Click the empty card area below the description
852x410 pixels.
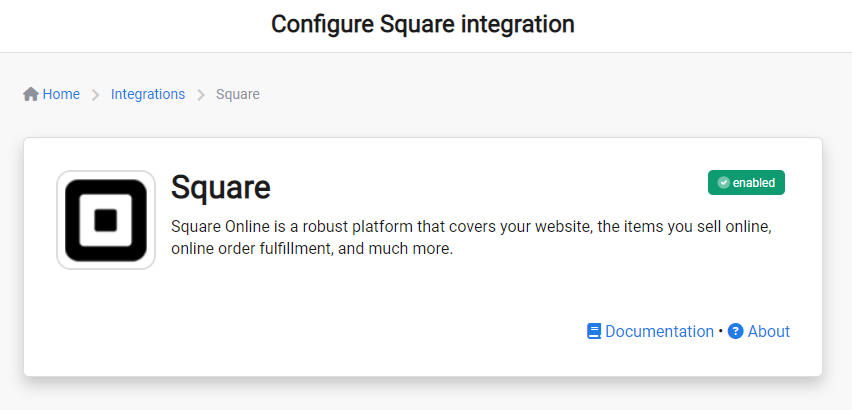(400, 295)
